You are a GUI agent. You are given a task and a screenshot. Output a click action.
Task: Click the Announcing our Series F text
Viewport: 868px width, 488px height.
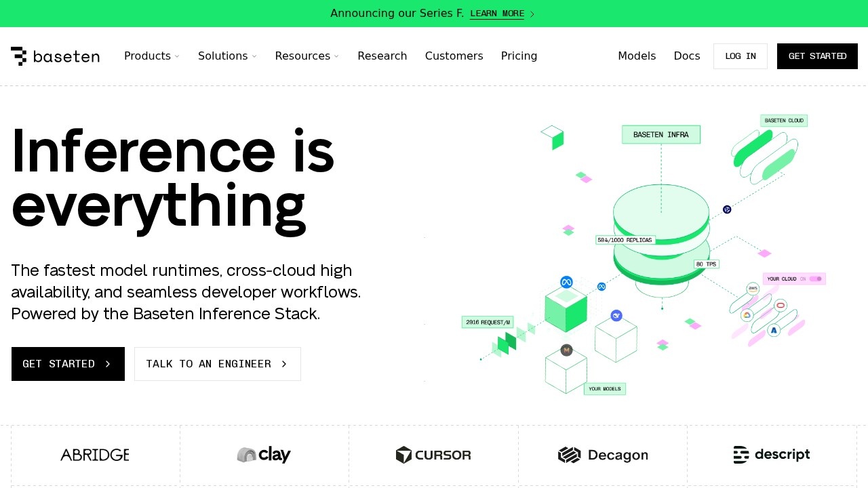(397, 14)
